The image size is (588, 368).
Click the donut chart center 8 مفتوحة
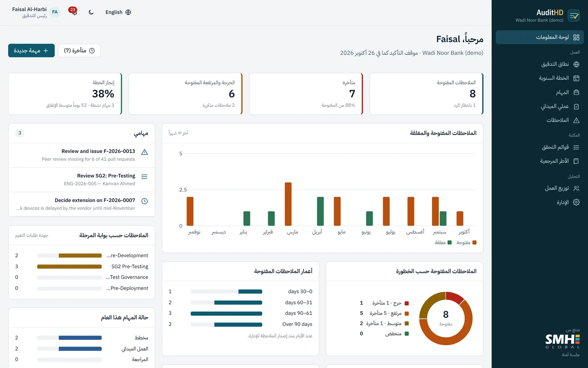point(446,318)
